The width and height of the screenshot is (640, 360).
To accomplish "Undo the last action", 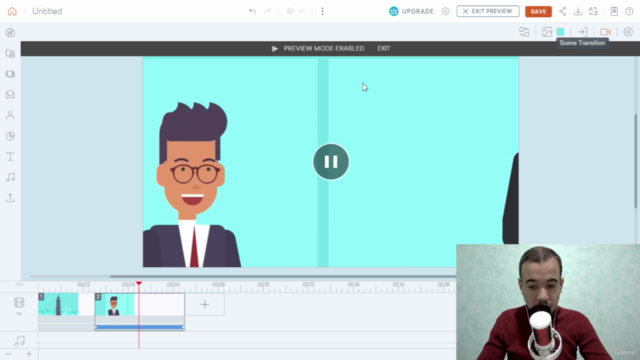I will click(252, 11).
